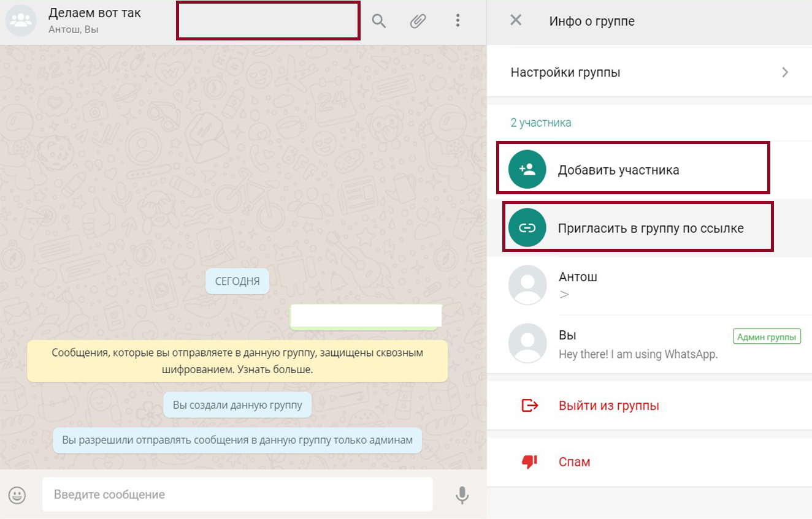This screenshot has width=812, height=519.
Task: Click the СЕГОДНЯ date bubble
Action: pos(237,281)
